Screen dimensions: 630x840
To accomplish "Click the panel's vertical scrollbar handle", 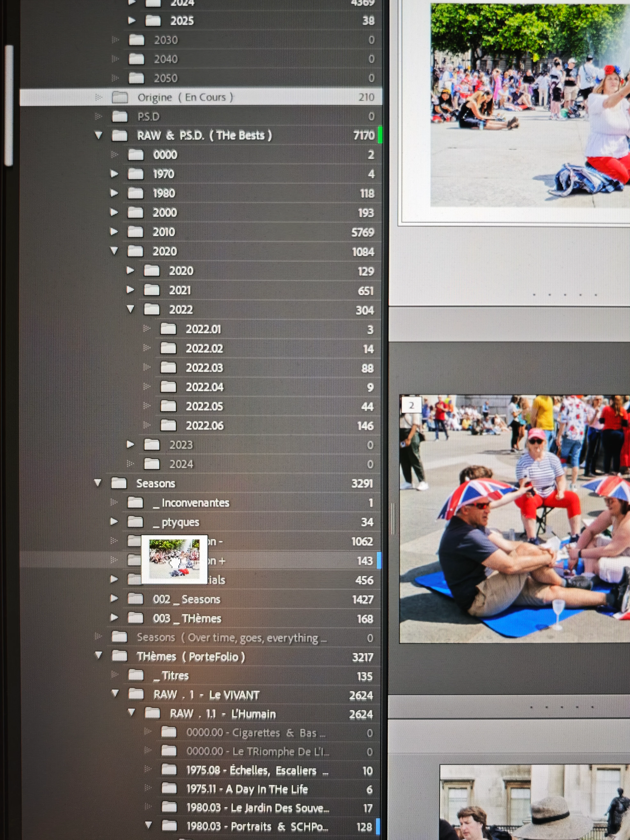I will point(9,106).
